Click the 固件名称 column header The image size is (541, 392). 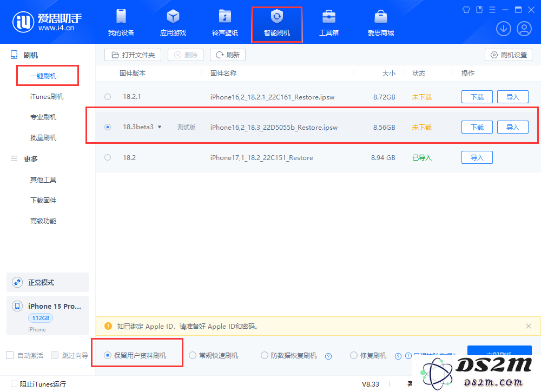pos(223,74)
